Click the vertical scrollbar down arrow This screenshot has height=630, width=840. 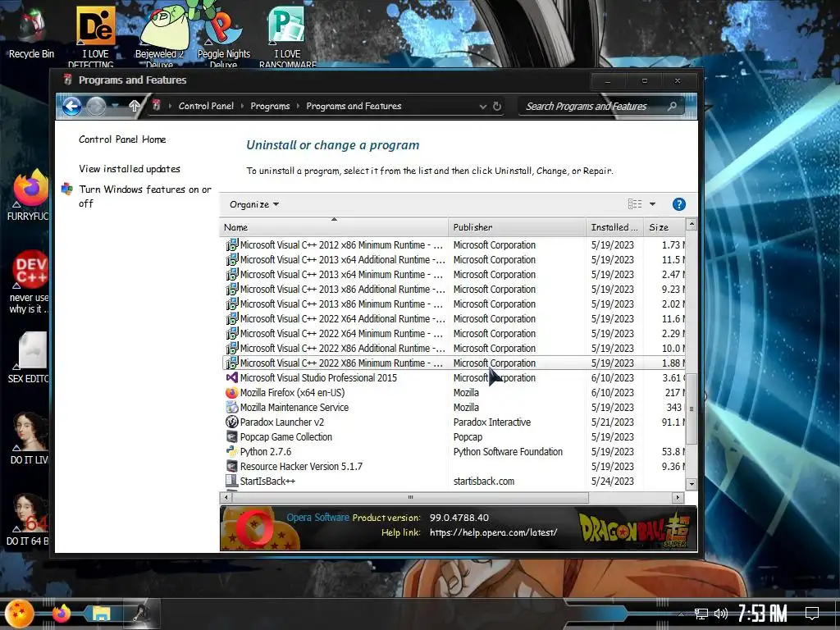click(691, 484)
